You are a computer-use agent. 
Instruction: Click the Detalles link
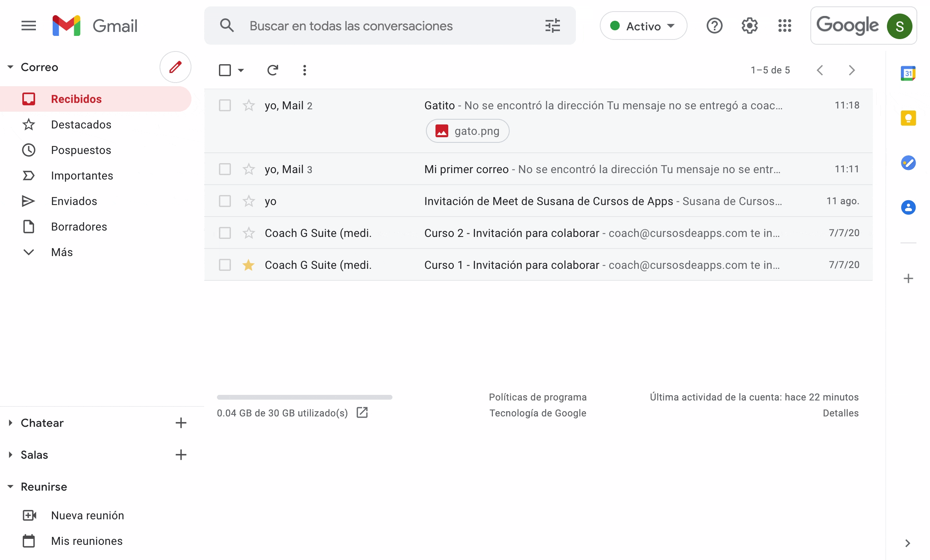click(x=840, y=413)
